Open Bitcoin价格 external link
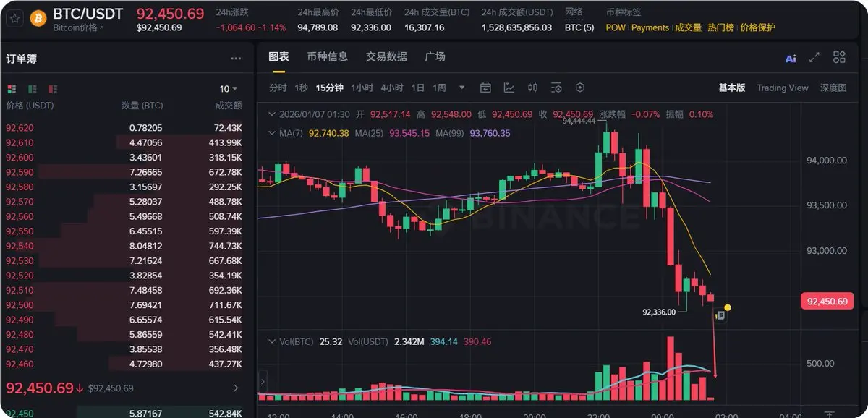Screen dimensions: 868x418 tap(78, 27)
